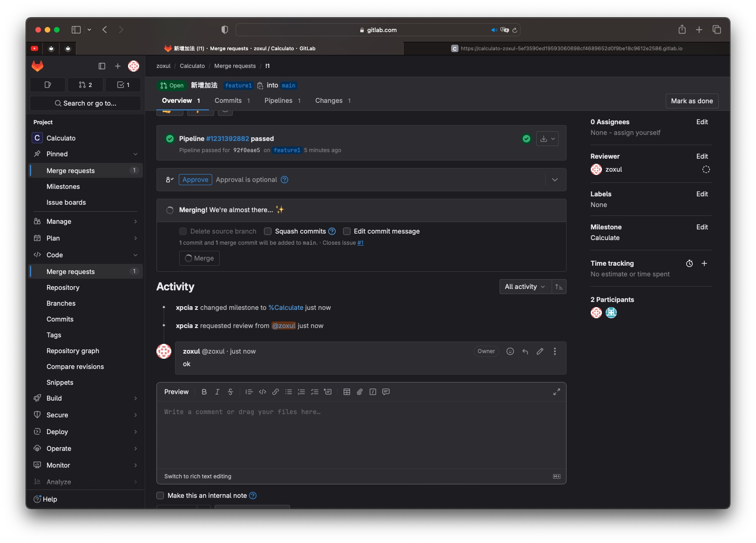The image size is (756, 543).
Task: Switch to the Commits tab
Action: (x=228, y=101)
